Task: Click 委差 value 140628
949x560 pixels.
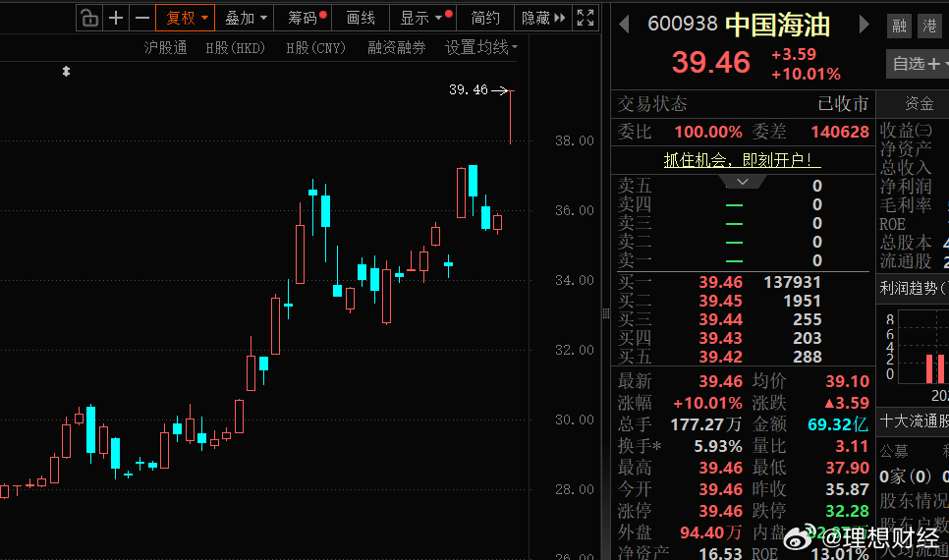Action: pyautogui.click(x=840, y=132)
